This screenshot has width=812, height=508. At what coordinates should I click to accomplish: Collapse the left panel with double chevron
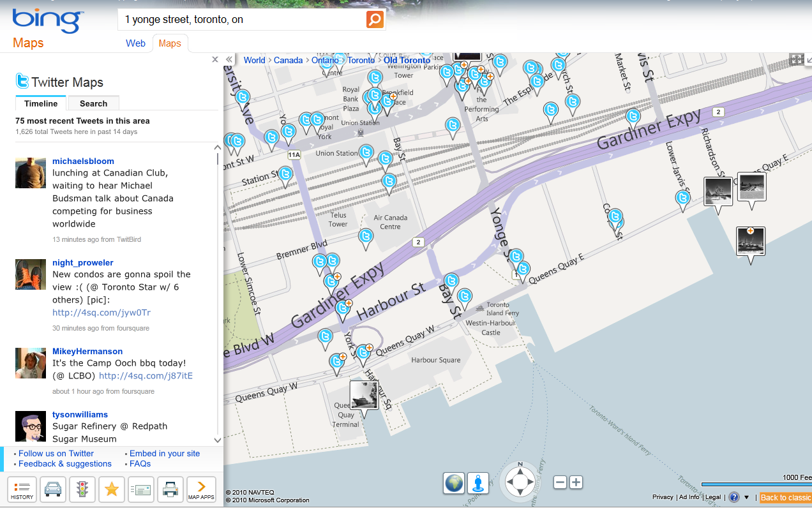tap(229, 59)
